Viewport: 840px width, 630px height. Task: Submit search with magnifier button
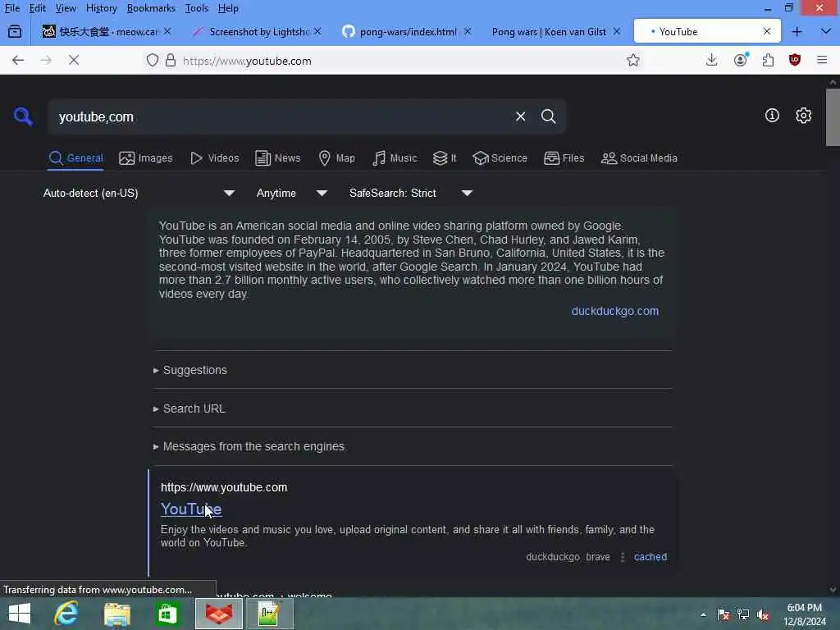tap(548, 116)
